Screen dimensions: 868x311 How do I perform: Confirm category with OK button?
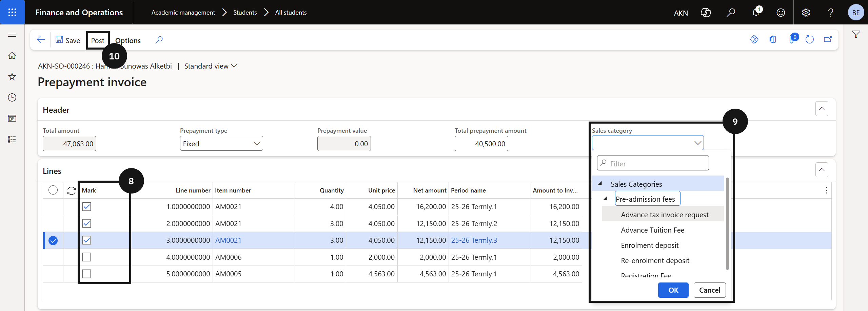(x=673, y=290)
